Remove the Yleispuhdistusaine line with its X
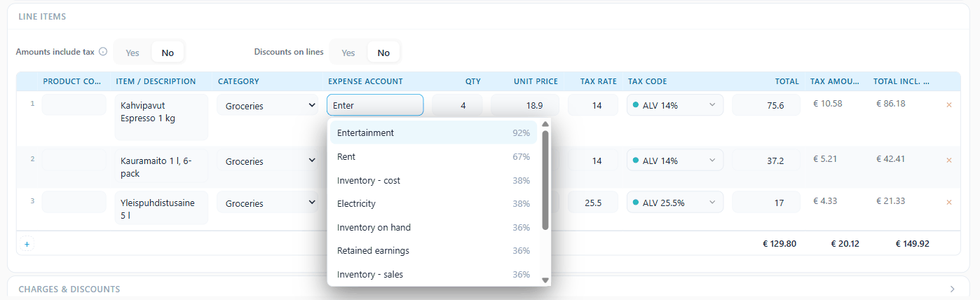Screen dimensions: 980x300 [949, 202]
